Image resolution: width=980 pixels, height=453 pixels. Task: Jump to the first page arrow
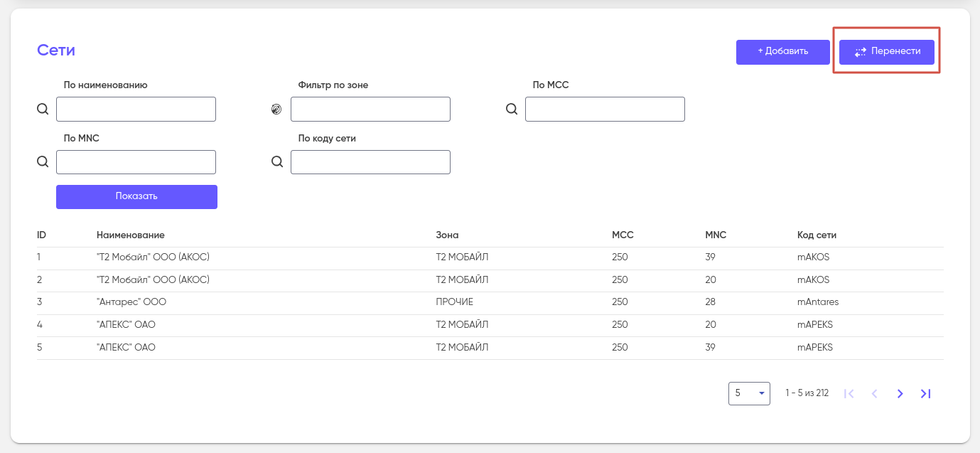(849, 393)
